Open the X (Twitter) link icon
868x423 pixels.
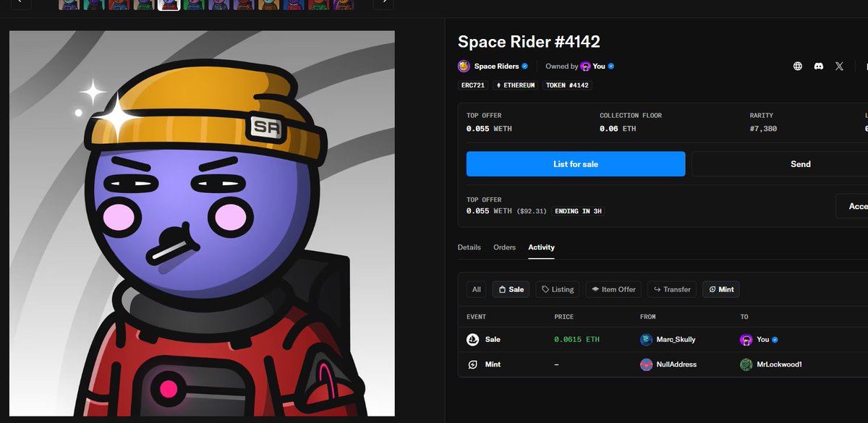839,66
